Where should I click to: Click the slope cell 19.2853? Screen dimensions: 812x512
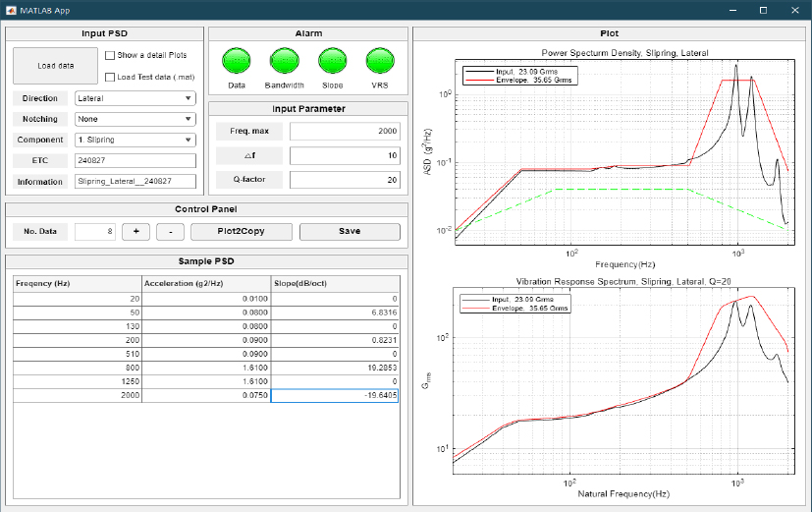point(335,368)
